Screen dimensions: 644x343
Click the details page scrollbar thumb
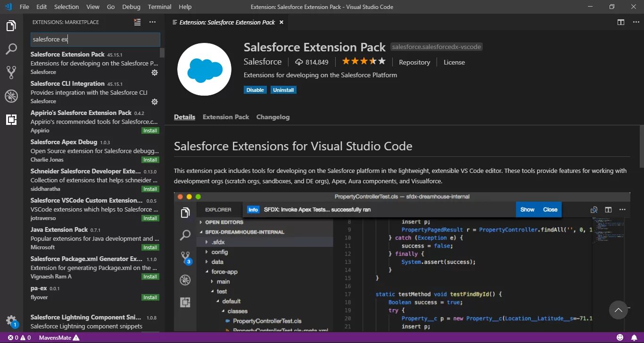click(641, 146)
